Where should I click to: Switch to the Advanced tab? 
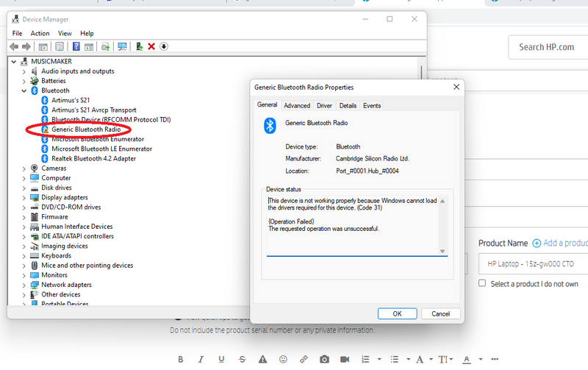pyautogui.click(x=297, y=106)
